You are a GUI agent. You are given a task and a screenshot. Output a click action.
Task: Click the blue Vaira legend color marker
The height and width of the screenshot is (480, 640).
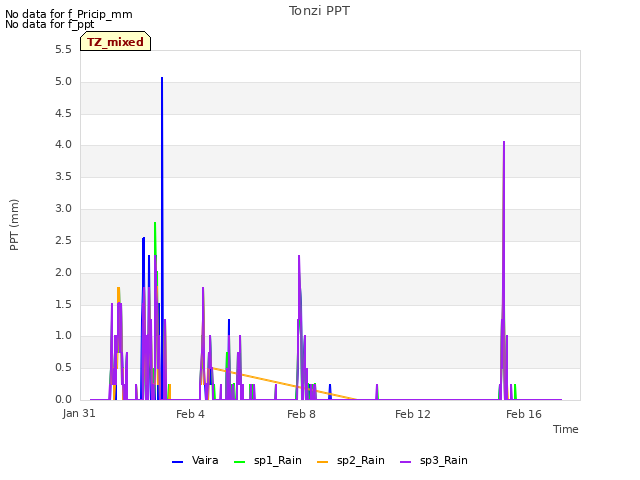tap(178, 462)
